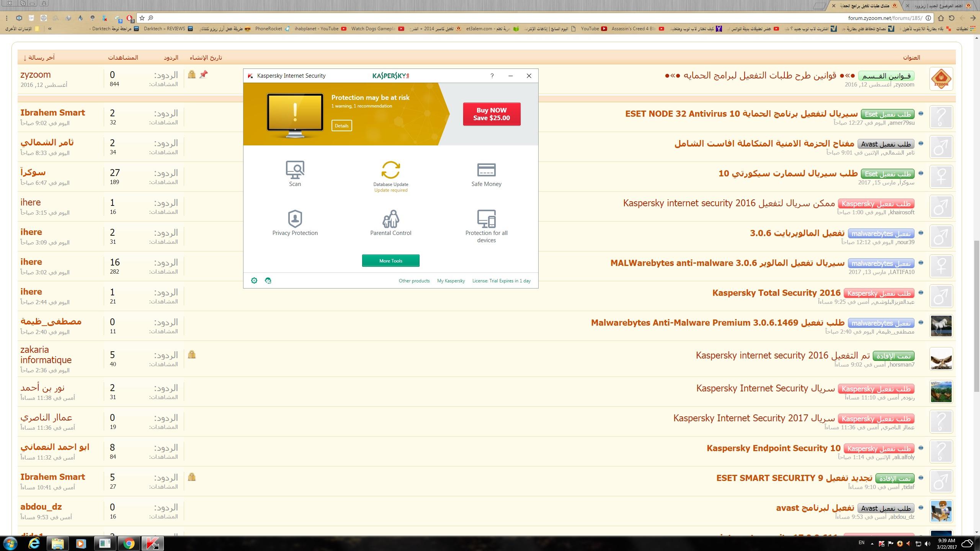980x551 pixels.
Task: Open Privacy Protection in Kaspersky
Action: pyautogui.click(x=295, y=223)
